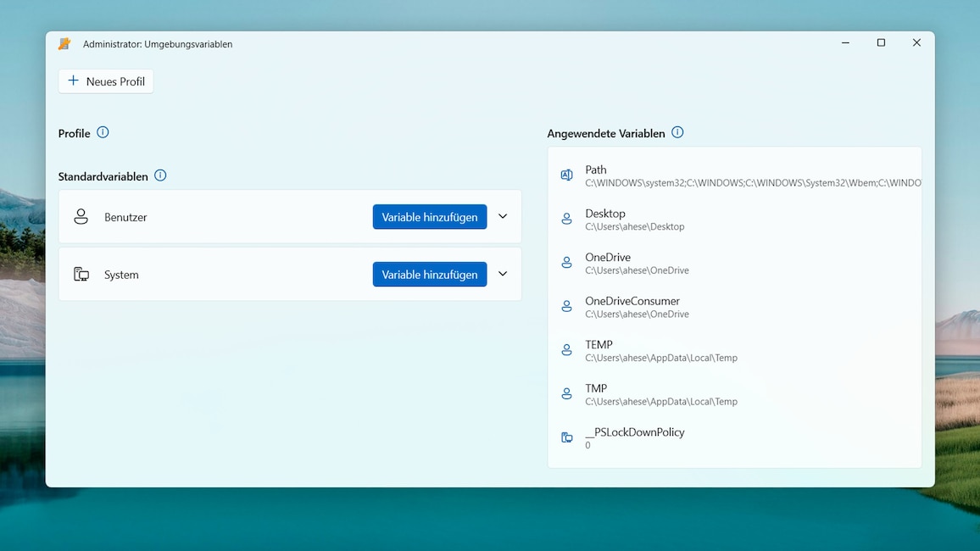980x551 pixels.
Task: Select the TMP variable name
Action: click(x=596, y=388)
